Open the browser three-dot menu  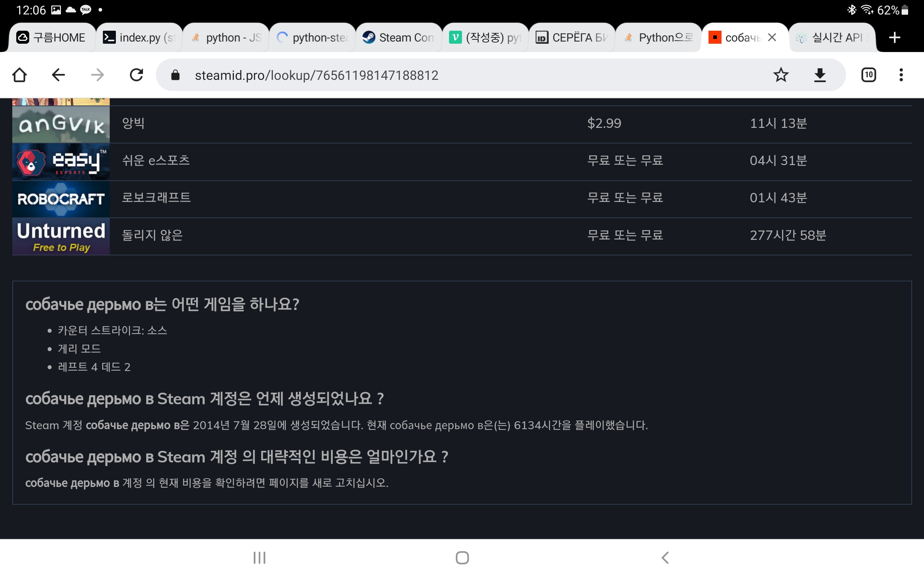point(901,75)
